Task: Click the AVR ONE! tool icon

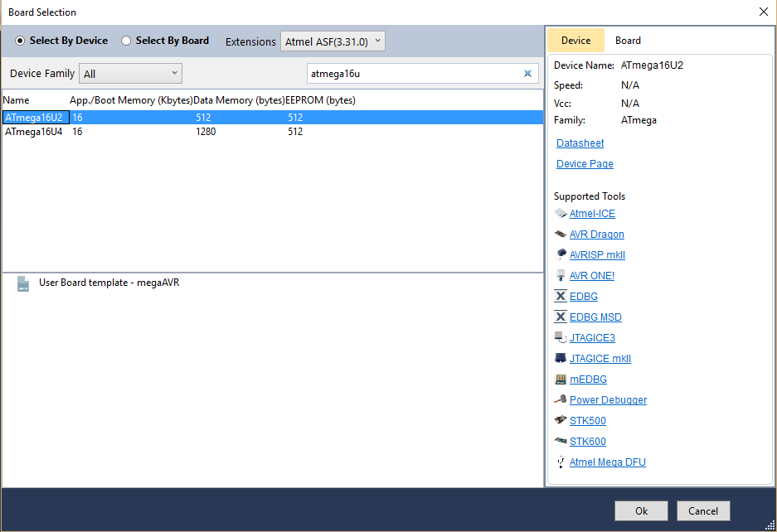Action: click(x=561, y=275)
